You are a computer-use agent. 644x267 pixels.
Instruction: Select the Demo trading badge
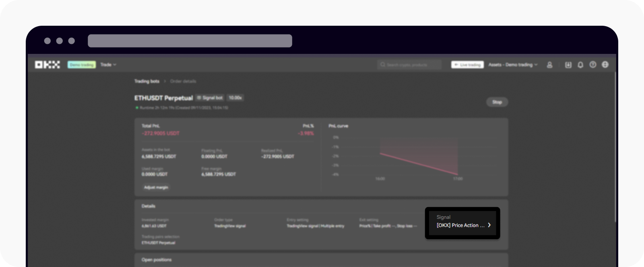(x=82, y=65)
